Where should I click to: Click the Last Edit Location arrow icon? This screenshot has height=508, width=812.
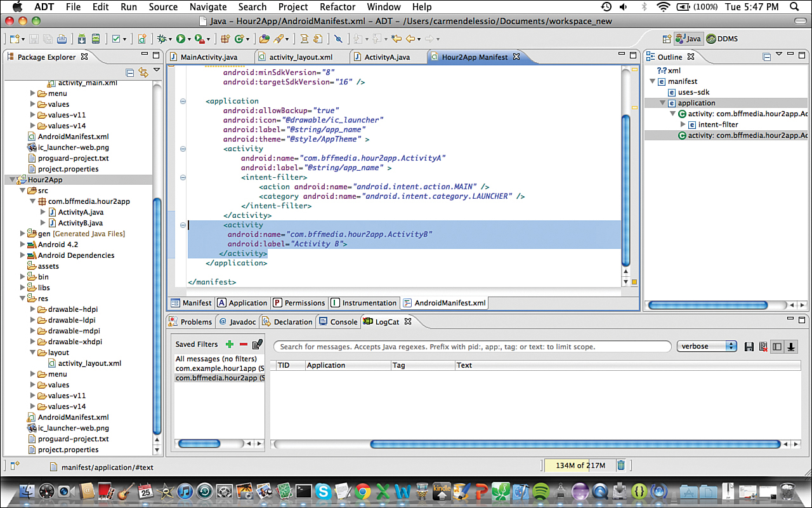click(396, 39)
